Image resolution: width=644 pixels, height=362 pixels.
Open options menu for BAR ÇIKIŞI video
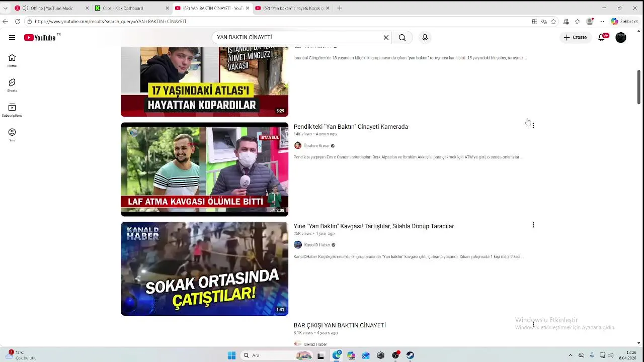tap(533, 324)
